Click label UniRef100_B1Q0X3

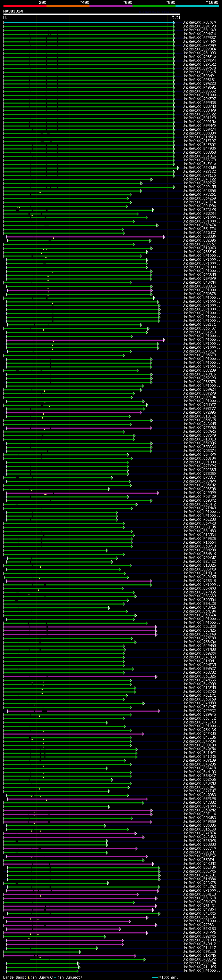(x=199, y=248)
